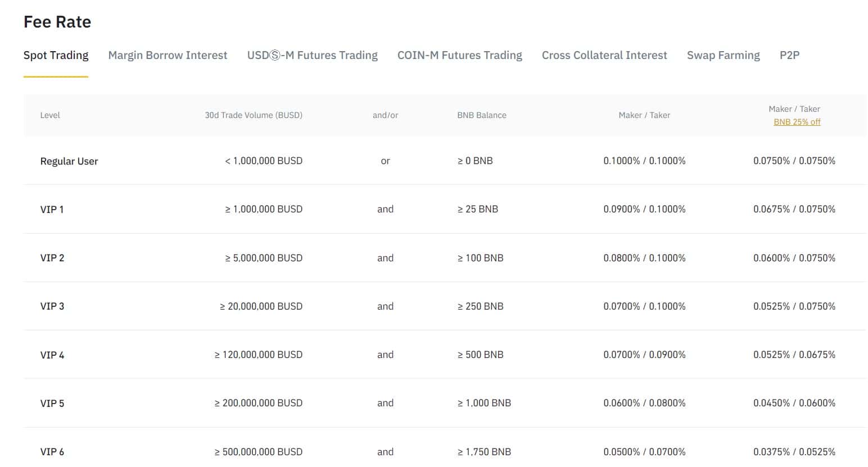The image size is (868, 467).
Task: Click the ≥ 1,000 BNB balance cell
Action: [x=484, y=403]
